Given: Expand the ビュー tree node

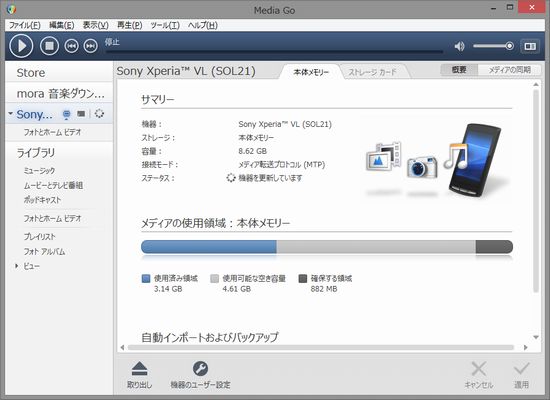Looking at the screenshot, I should pyautogui.click(x=16, y=266).
